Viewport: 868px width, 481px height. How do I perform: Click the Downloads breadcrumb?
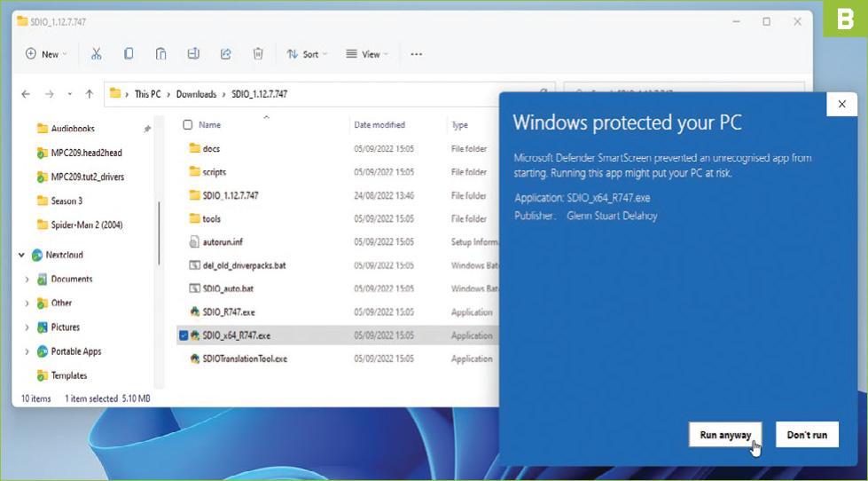197,94
